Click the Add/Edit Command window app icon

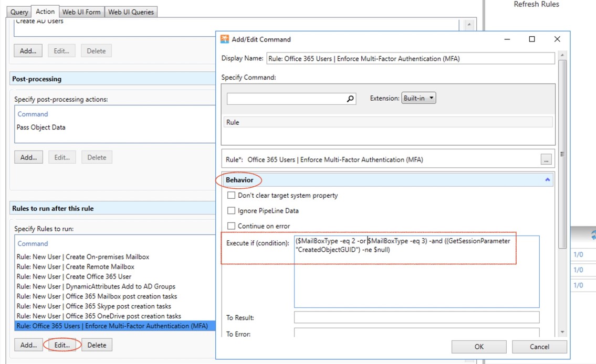tap(225, 39)
